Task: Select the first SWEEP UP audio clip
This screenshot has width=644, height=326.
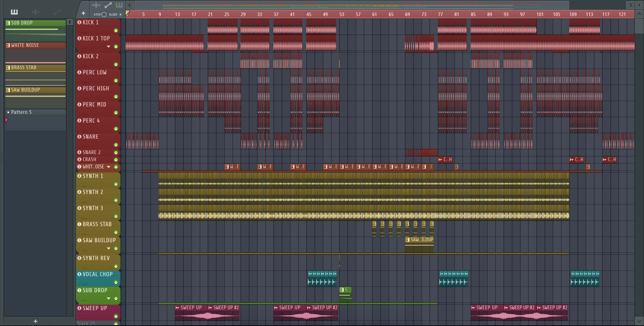Action: 191,313
